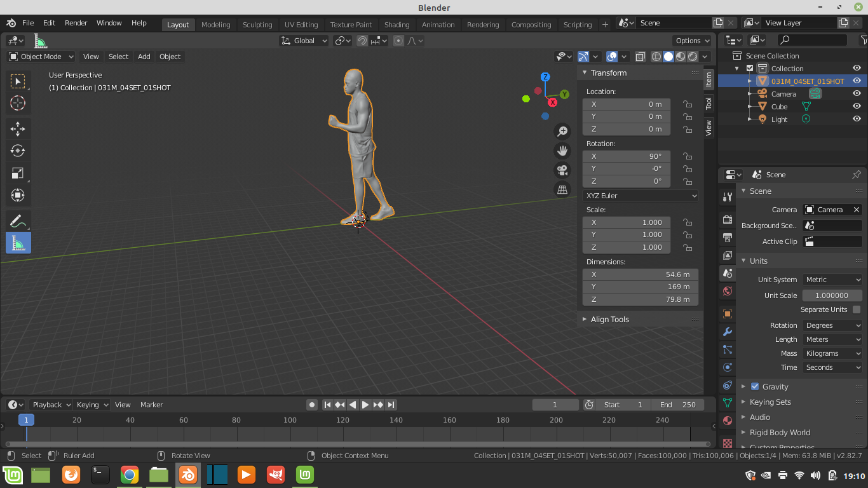Open Physics properties tab
This screenshot has height=488, width=868.
[x=728, y=367]
